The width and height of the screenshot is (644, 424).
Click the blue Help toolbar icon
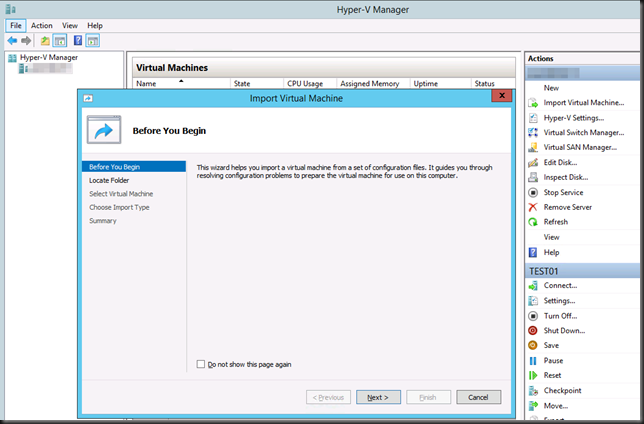[x=78, y=40]
